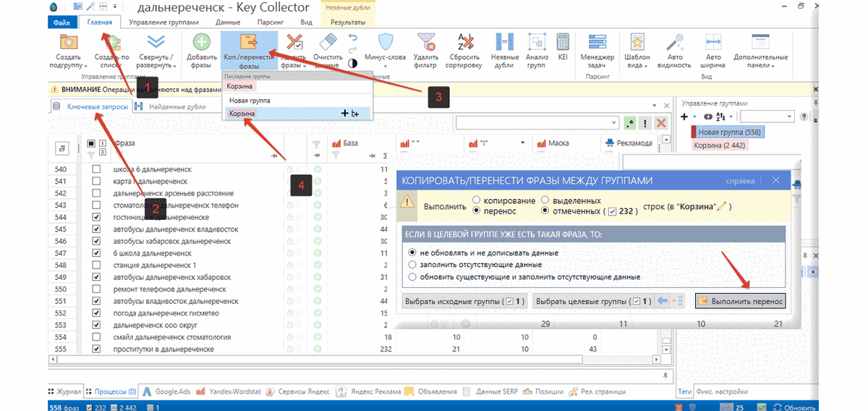Open Неявные дубли tool
This screenshot has height=411, width=868.
[x=505, y=51]
